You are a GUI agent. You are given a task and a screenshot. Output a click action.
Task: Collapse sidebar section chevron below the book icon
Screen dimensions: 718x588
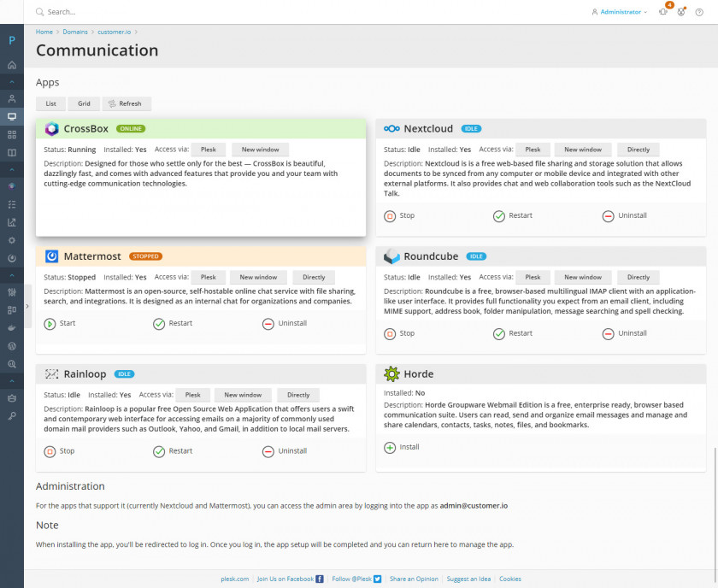pos(12,170)
